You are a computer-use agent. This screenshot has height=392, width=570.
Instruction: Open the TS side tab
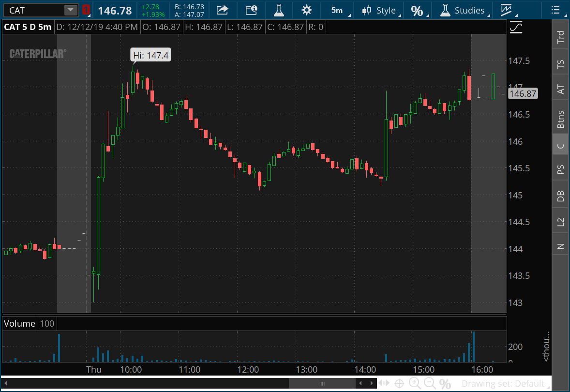tap(560, 64)
